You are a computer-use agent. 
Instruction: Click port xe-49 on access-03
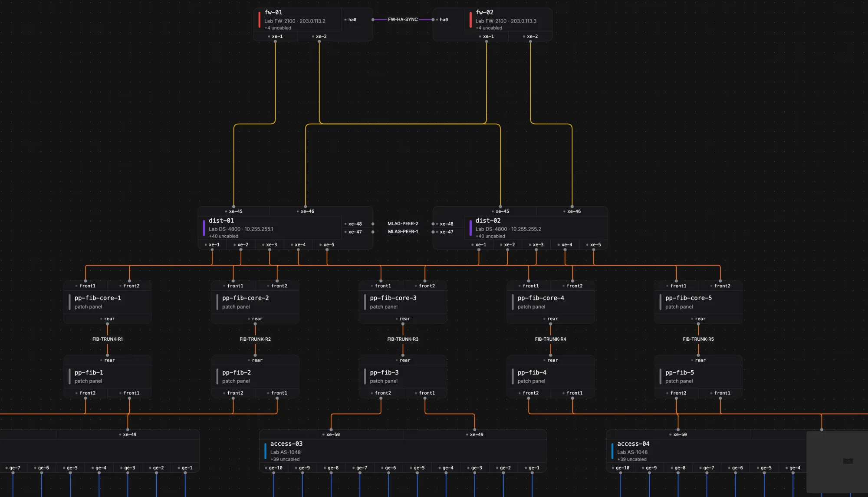475,434
